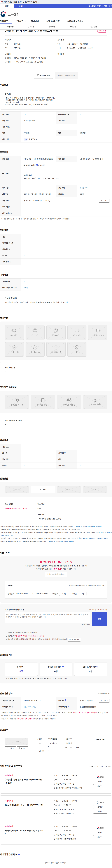Click 새창보기 for the 3등급 할머님 오전 posting
Image resolution: width=112 pixels, height=868 pixels.
[x=100, y=786]
